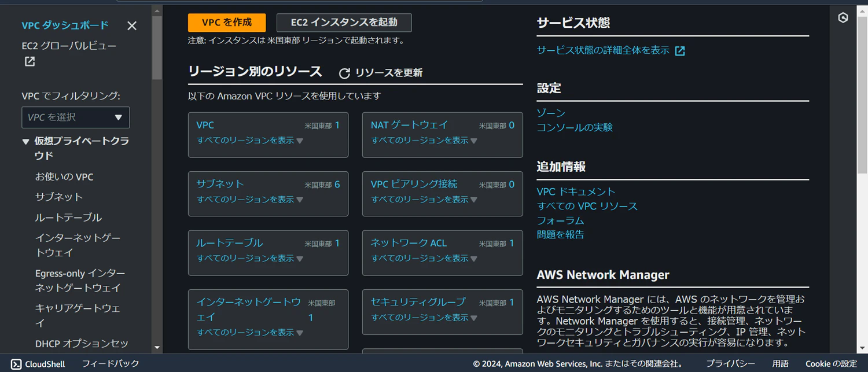Open the コンソールの実験 link
Image resolution: width=868 pixels, height=372 pixels.
[575, 127]
